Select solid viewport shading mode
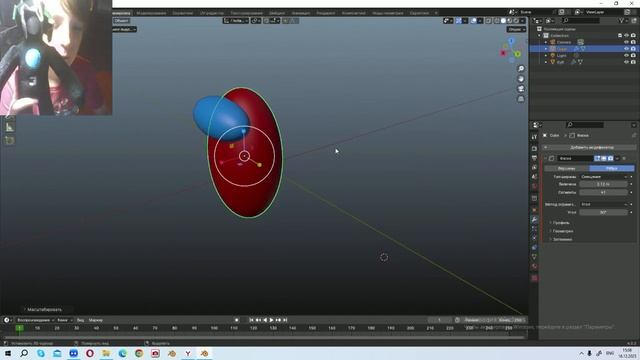This screenshot has width=640, height=360. tap(503, 20)
